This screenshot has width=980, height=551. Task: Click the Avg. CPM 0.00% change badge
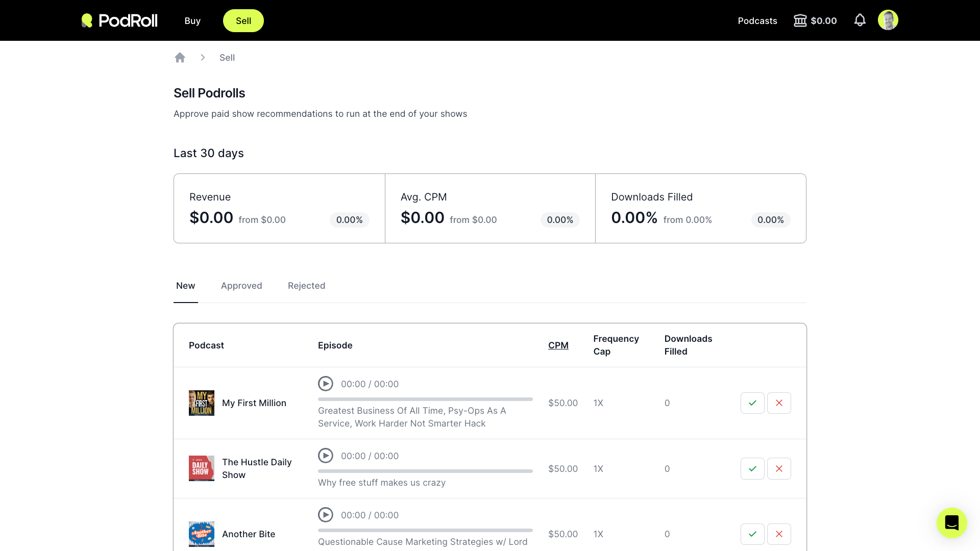click(560, 220)
